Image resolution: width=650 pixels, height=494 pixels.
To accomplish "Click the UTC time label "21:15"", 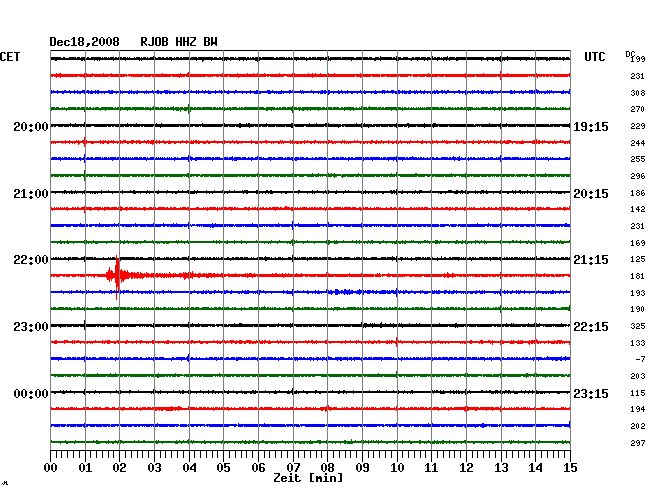I will click(x=591, y=260).
